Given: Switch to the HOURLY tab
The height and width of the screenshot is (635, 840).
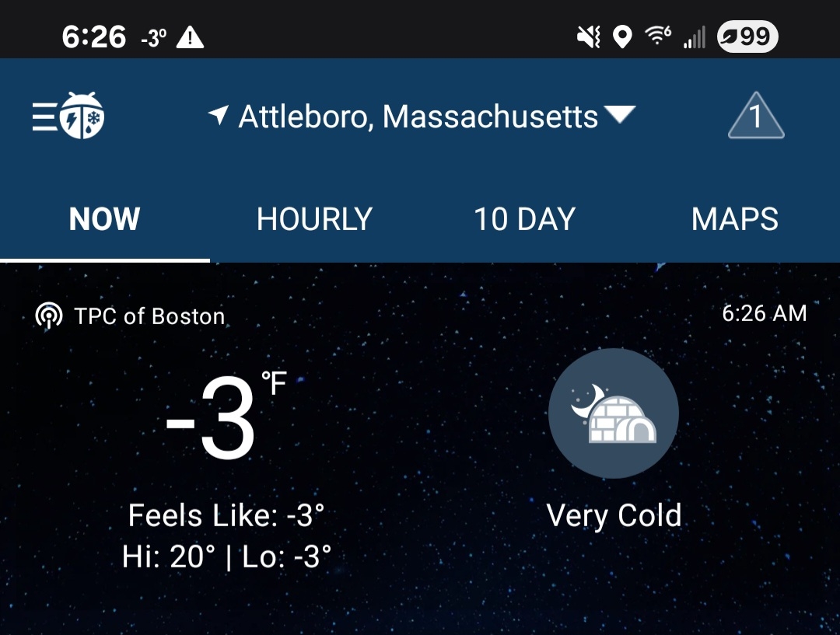Looking at the screenshot, I should (x=314, y=220).
